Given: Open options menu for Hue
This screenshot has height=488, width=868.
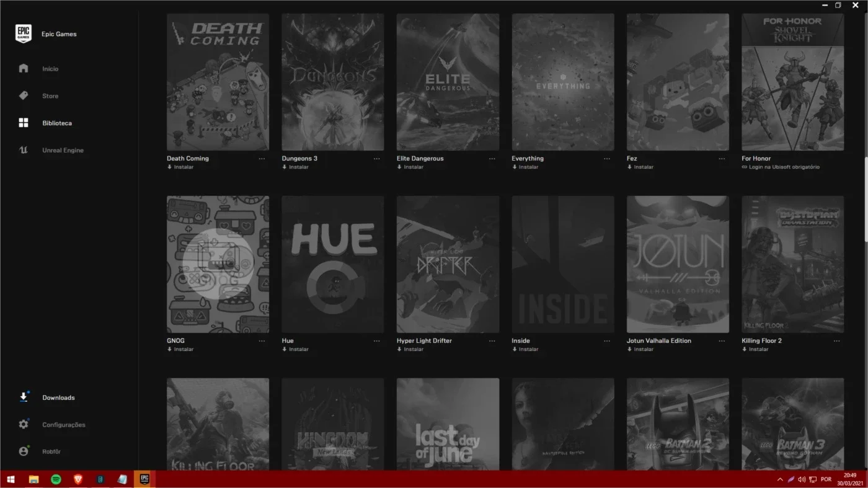Looking at the screenshot, I should click(377, 341).
